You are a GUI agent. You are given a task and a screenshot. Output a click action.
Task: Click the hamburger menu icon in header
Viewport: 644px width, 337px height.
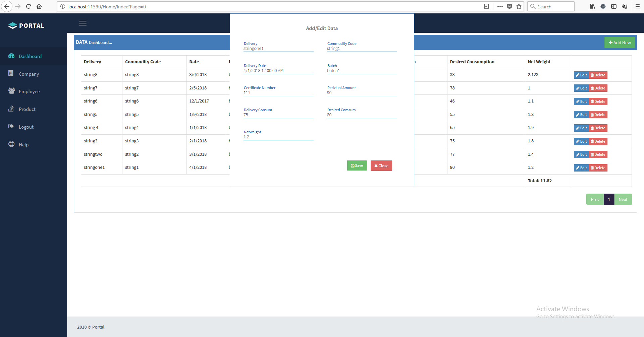point(83,23)
